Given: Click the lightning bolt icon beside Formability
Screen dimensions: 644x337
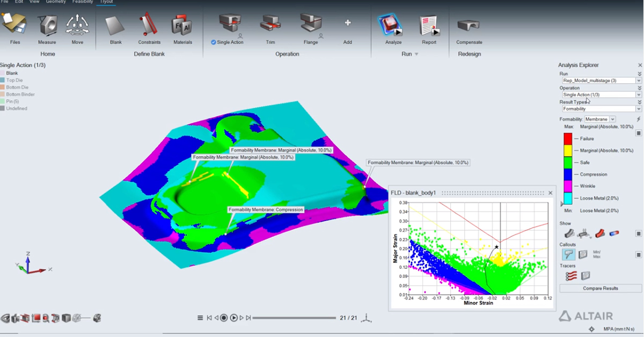Looking at the screenshot, I should [639, 119].
